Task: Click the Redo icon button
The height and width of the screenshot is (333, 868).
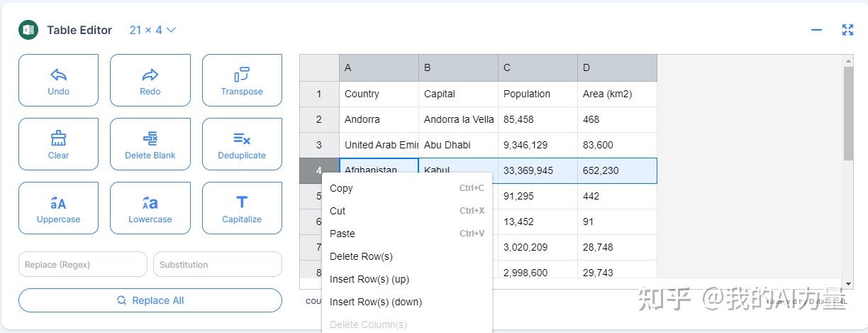Action: [150, 75]
